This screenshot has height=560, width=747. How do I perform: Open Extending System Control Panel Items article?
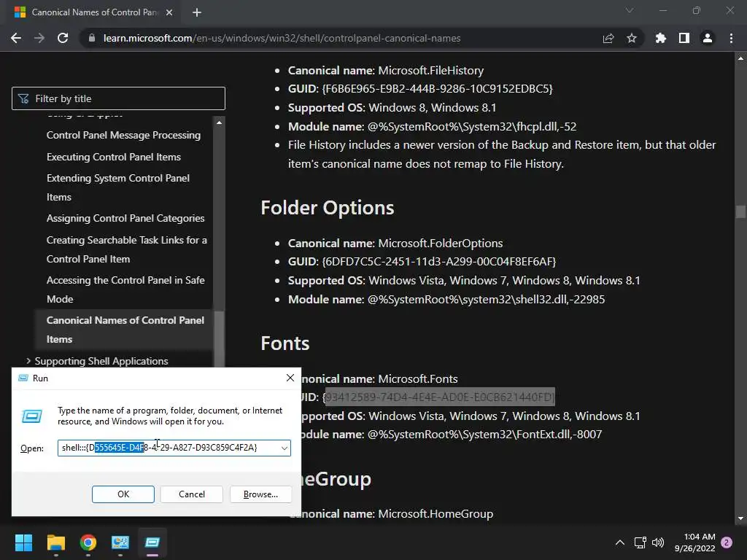coord(118,187)
